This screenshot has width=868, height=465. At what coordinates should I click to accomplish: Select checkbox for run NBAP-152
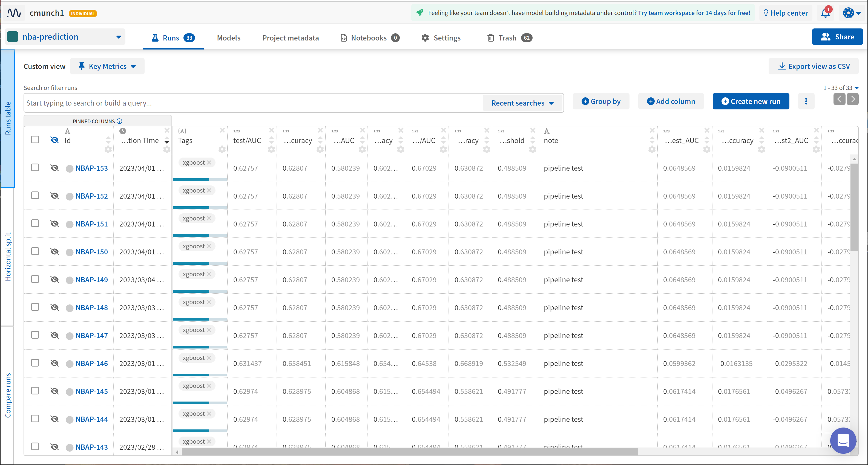pyautogui.click(x=35, y=196)
